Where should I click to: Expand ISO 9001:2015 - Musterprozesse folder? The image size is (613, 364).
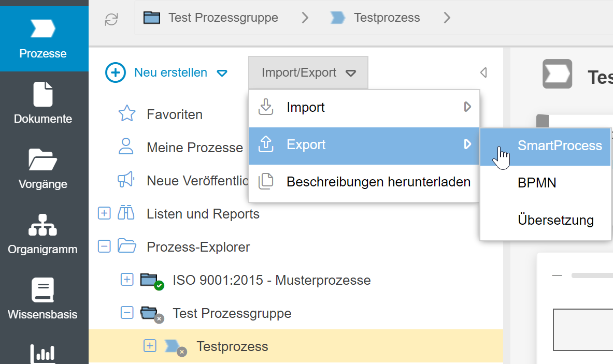[127, 280]
